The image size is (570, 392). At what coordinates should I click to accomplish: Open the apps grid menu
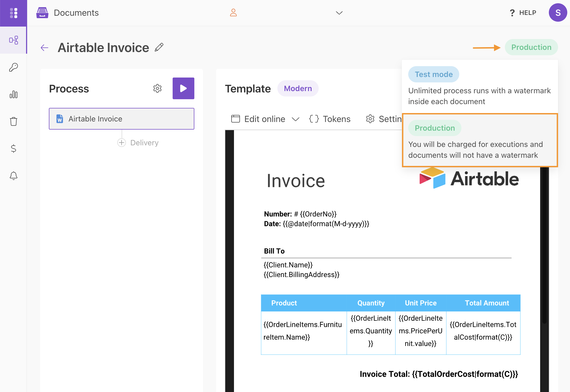(x=14, y=13)
